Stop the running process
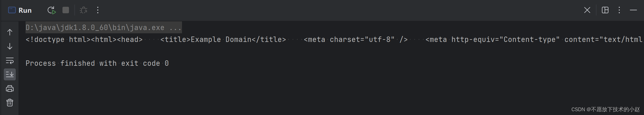 pos(66,10)
